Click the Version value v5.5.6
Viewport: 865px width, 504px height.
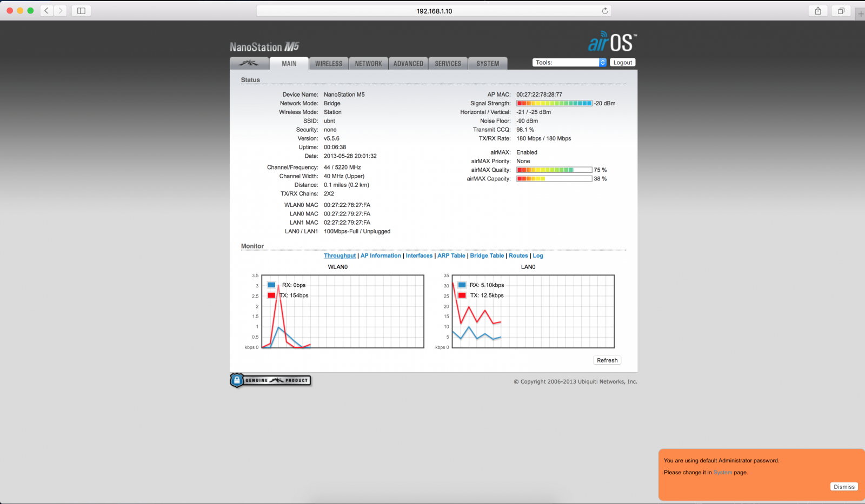[331, 138]
